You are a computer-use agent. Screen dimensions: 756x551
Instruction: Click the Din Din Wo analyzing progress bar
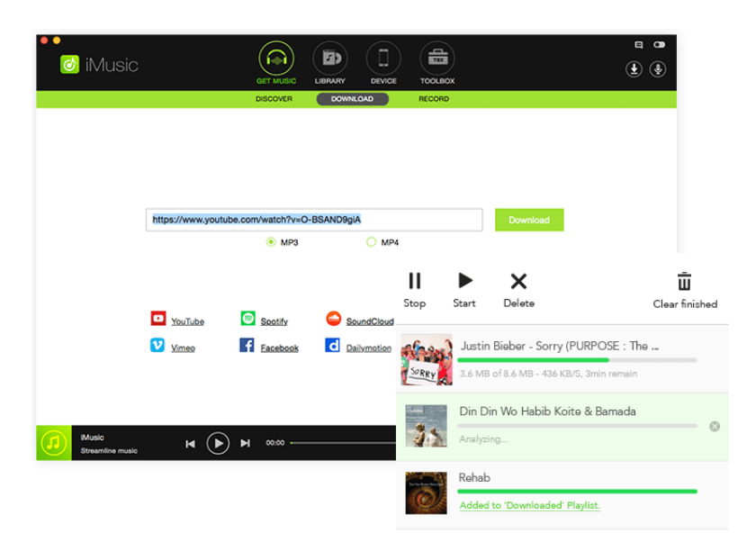[577, 426]
